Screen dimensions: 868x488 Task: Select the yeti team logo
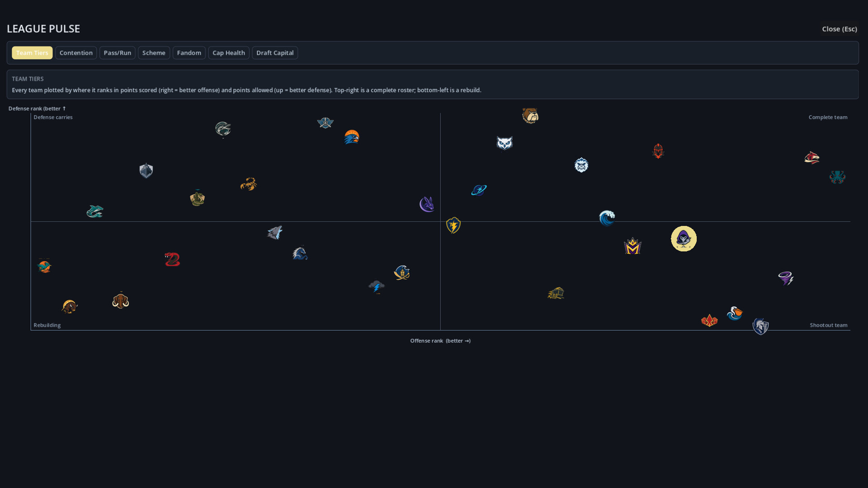(581, 165)
